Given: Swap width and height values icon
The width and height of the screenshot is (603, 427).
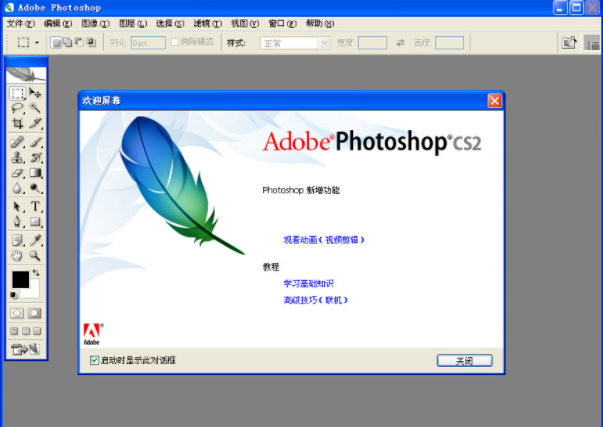Looking at the screenshot, I should pyautogui.click(x=400, y=43).
